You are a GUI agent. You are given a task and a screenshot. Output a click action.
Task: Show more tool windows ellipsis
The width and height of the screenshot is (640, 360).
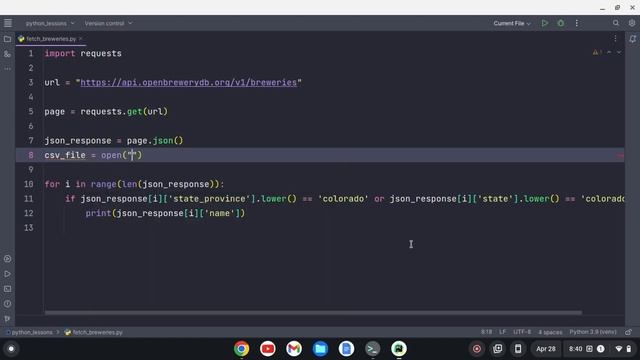click(x=7, y=69)
